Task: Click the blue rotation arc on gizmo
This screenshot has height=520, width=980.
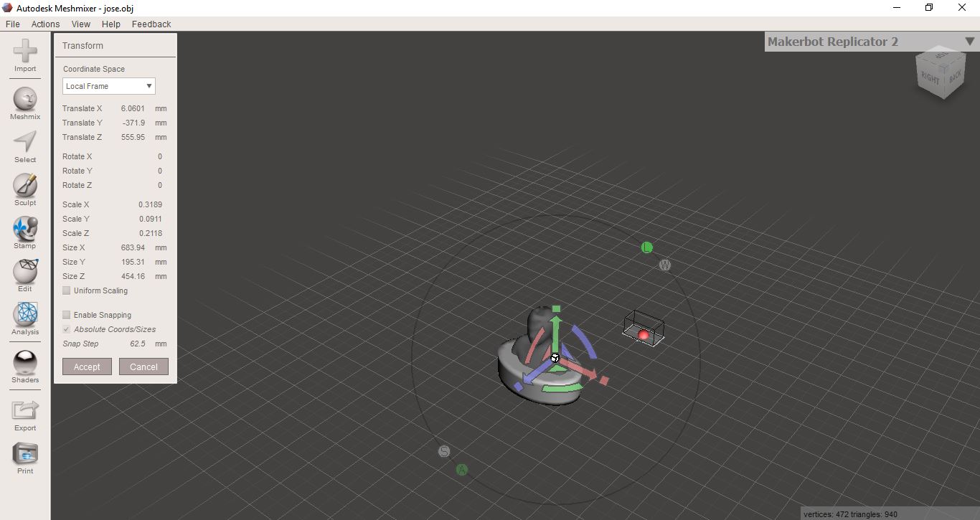Action: click(586, 343)
